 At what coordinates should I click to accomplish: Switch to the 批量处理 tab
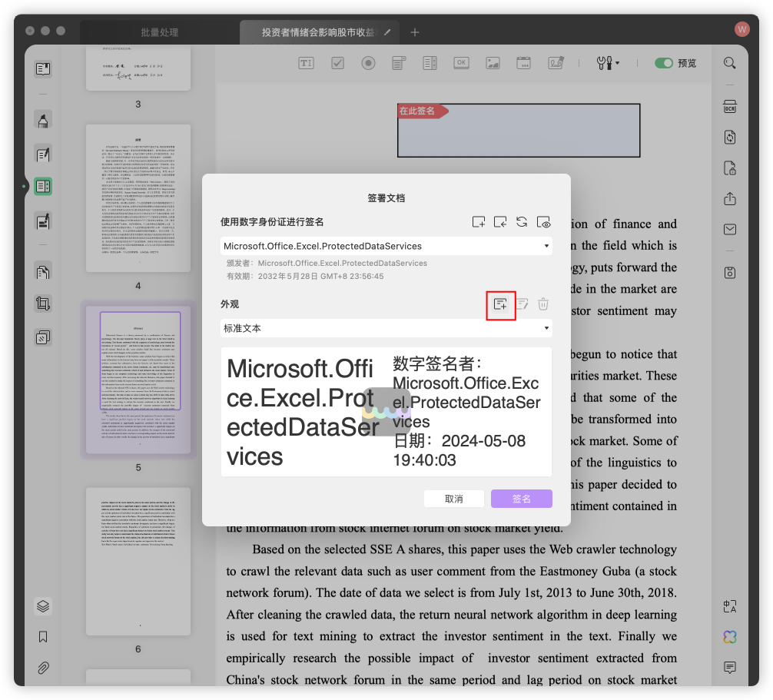click(159, 32)
